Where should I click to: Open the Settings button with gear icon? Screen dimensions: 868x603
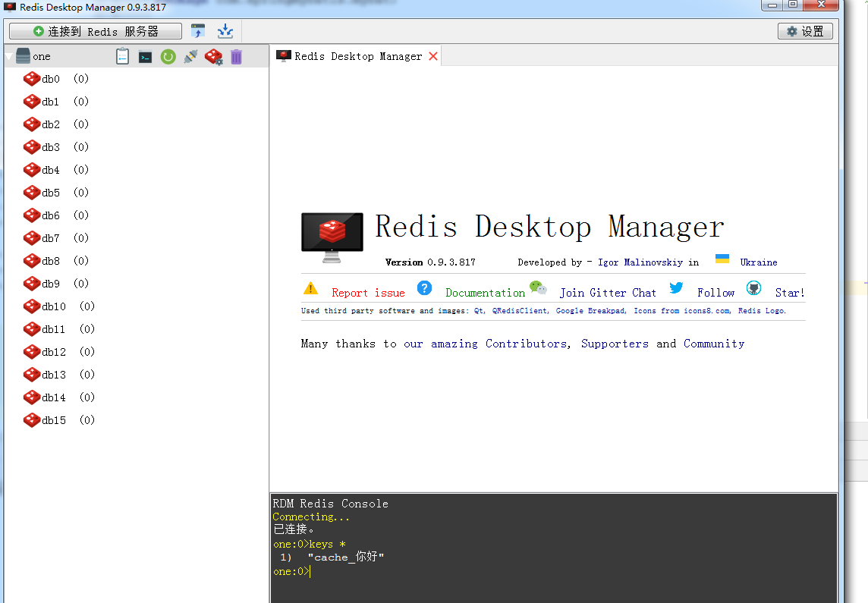(805, 32)
